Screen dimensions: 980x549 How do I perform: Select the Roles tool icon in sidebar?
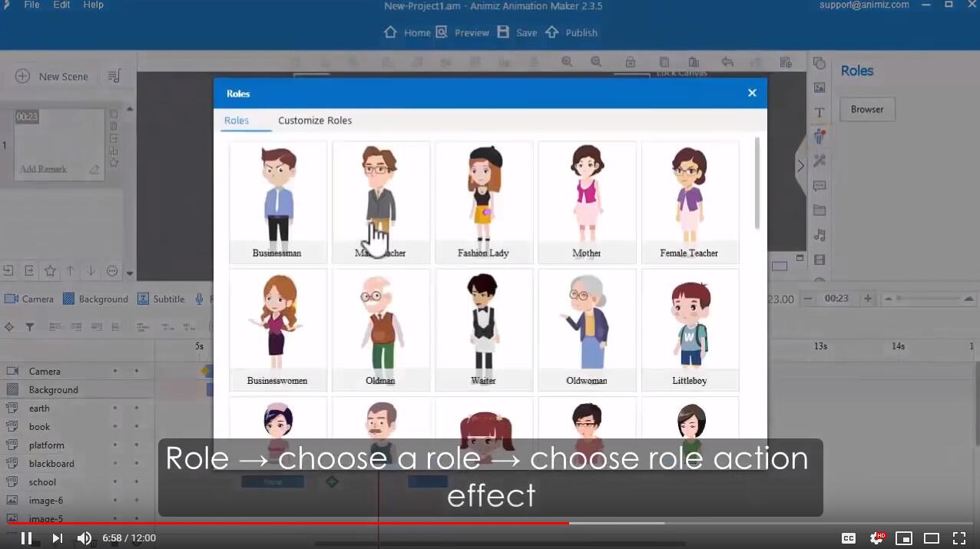[x=819, y=137]
